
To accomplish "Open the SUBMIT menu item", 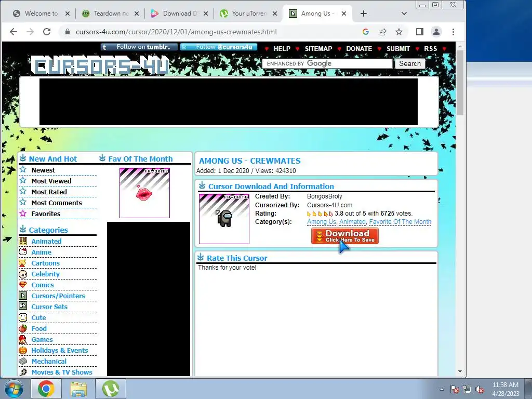I will coord(398,49).
